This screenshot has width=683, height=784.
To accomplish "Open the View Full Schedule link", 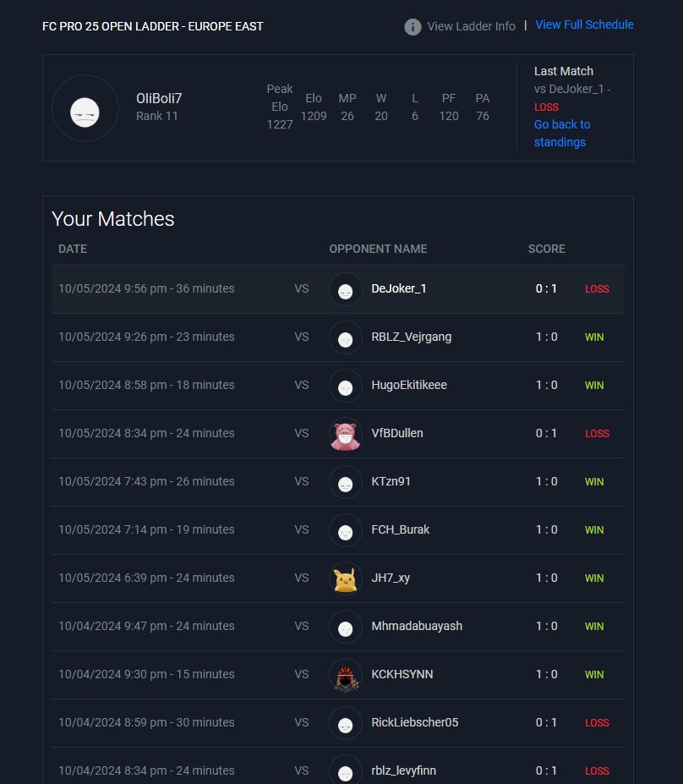I will [x=584, y=25].
